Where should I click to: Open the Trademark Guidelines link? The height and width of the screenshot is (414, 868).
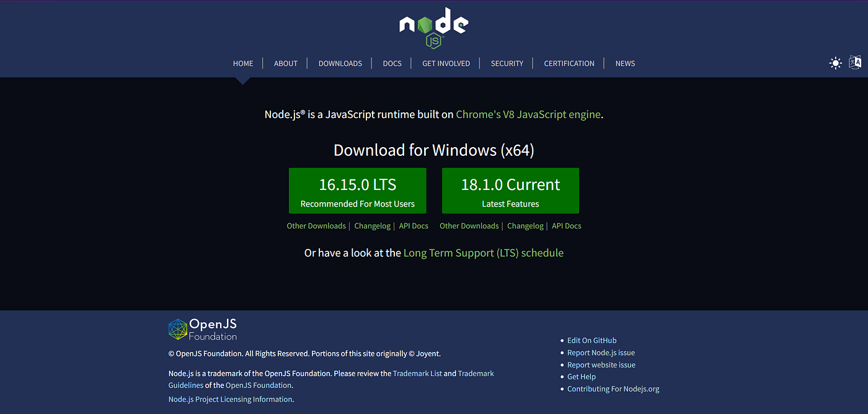pyautogui.click(x=476, y=374)
